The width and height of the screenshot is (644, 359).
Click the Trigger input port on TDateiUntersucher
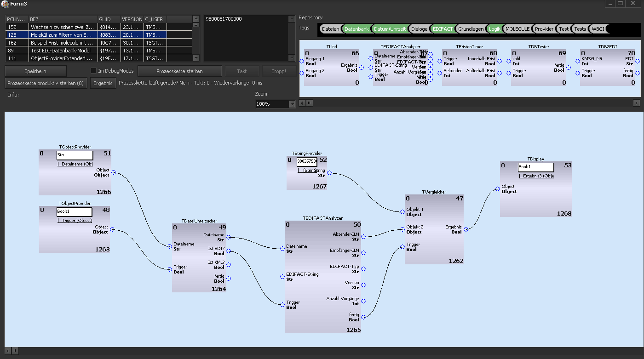[170, 269]
